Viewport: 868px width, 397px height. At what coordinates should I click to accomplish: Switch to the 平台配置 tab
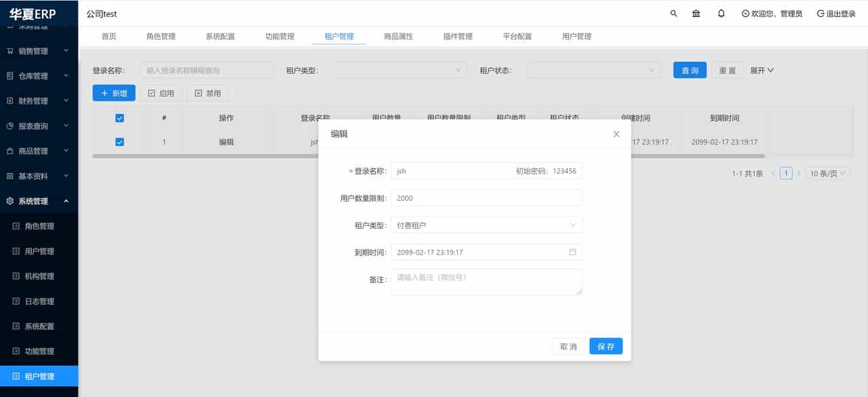point(516,37)
